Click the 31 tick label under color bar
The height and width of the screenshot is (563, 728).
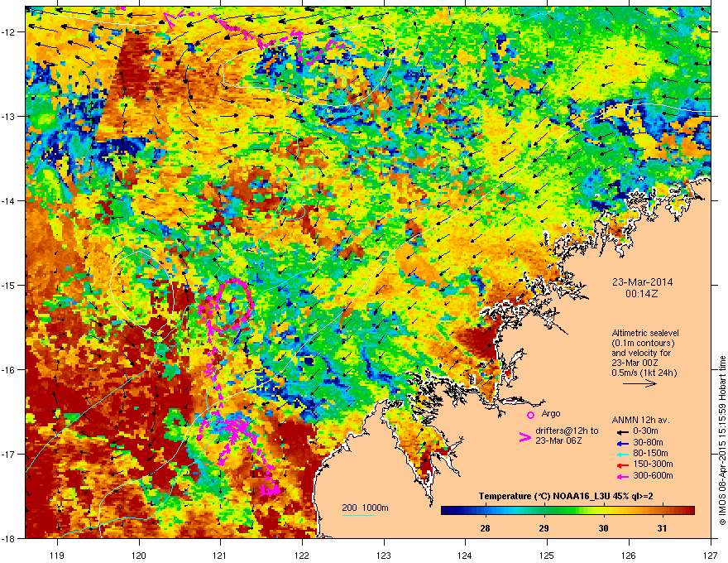point(662,528)
